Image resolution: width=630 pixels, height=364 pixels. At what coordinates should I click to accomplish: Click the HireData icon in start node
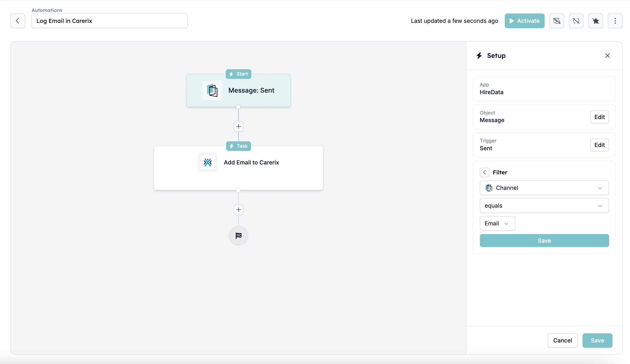(212, 90)
